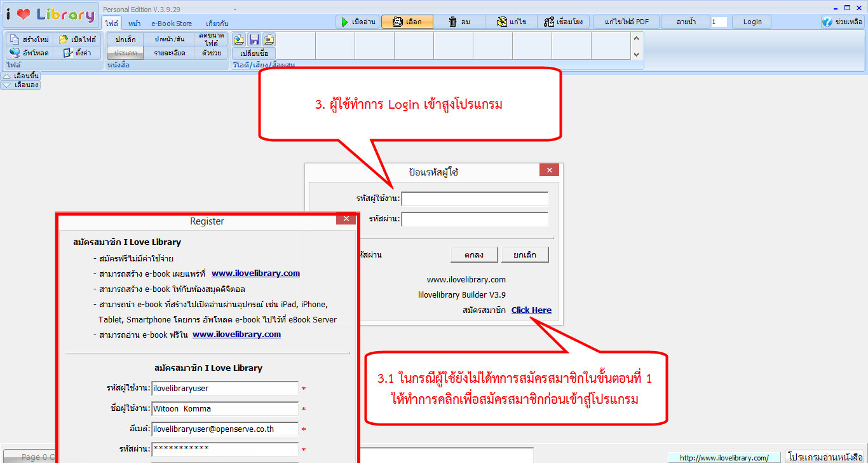
Task: Open www.ilovelibrary.com link beside อ่าน e-book ฟรีใน
Action: click(236, 335)
